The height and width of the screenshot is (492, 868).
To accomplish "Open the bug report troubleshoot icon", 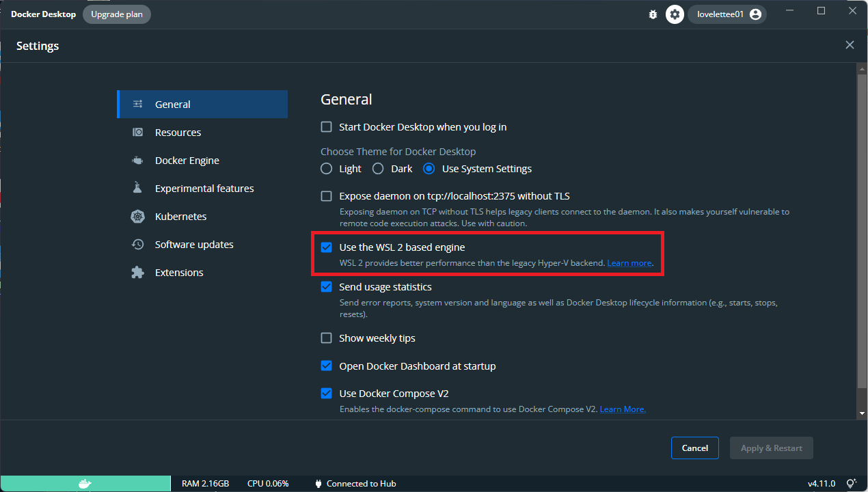I will 653,14.
